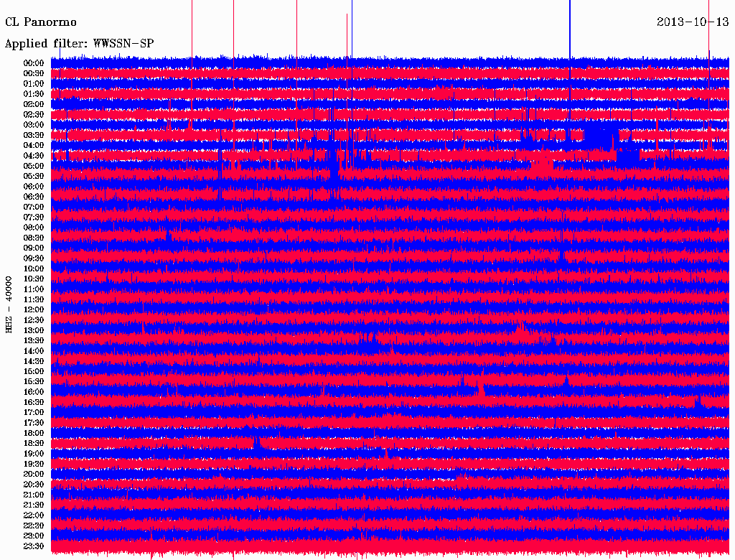Click the 04:00 time label

[33, 146]
